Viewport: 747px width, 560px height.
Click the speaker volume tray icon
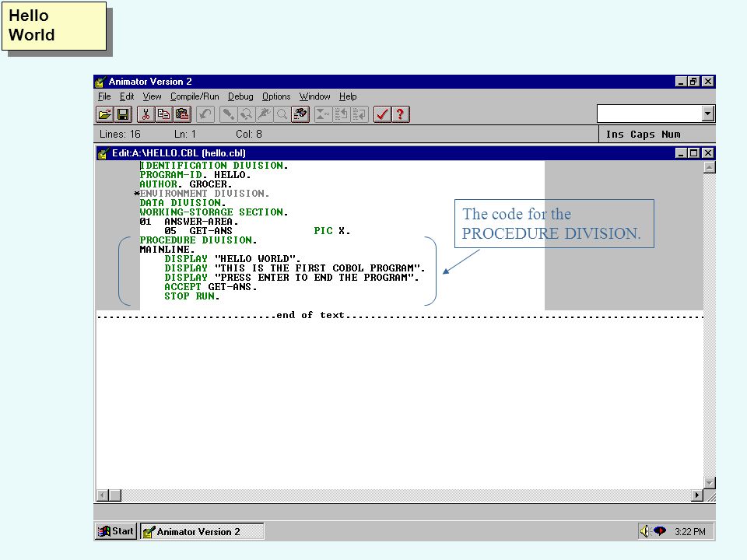(644, 531)
